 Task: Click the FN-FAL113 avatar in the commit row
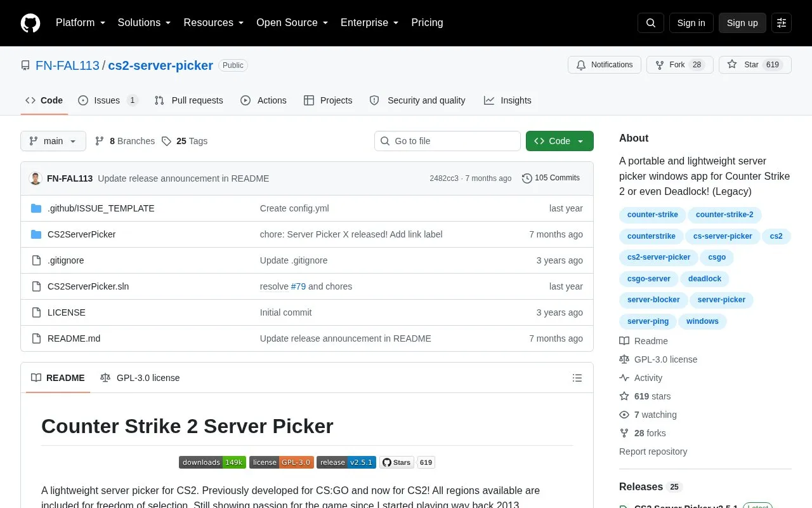pyautogui.click(x=36, y=178)
